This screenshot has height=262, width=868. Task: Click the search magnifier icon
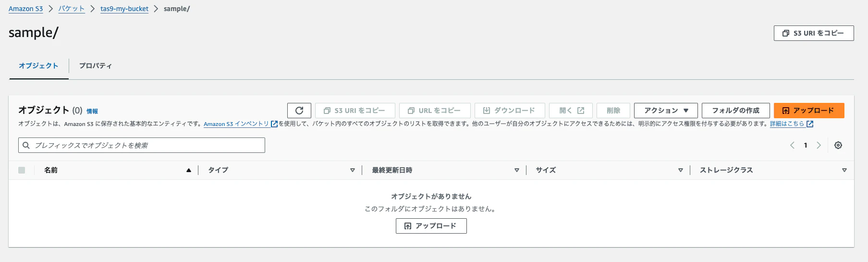click(x=26, y=145)
